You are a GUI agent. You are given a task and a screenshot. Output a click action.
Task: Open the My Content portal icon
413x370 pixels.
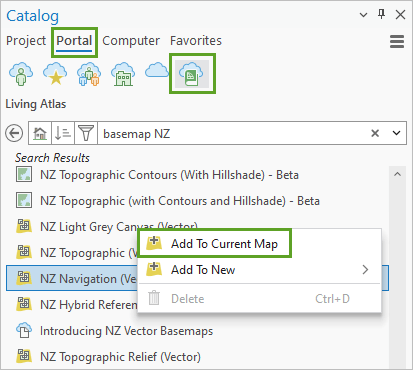pyautogui.click(x=21, y=74)
